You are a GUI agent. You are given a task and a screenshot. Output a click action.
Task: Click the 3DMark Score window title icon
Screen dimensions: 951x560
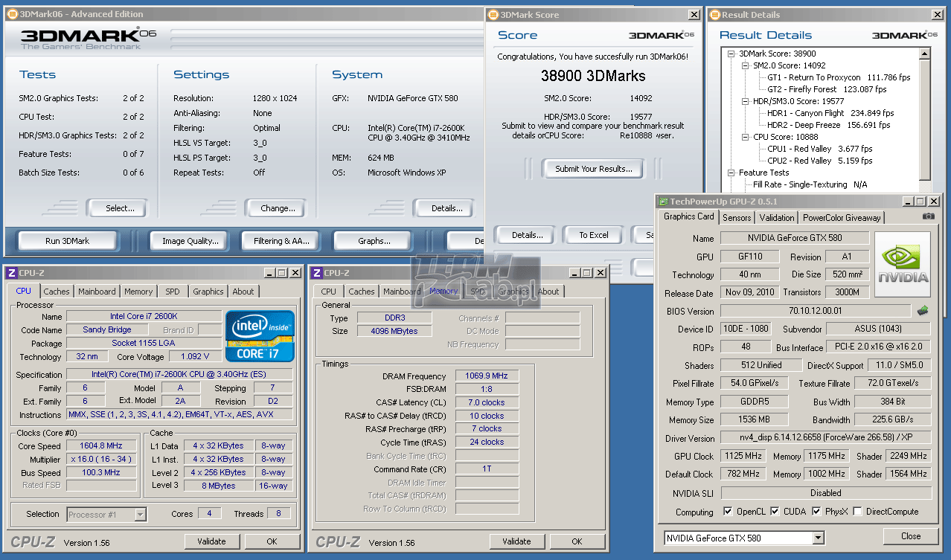click(493, 14)
